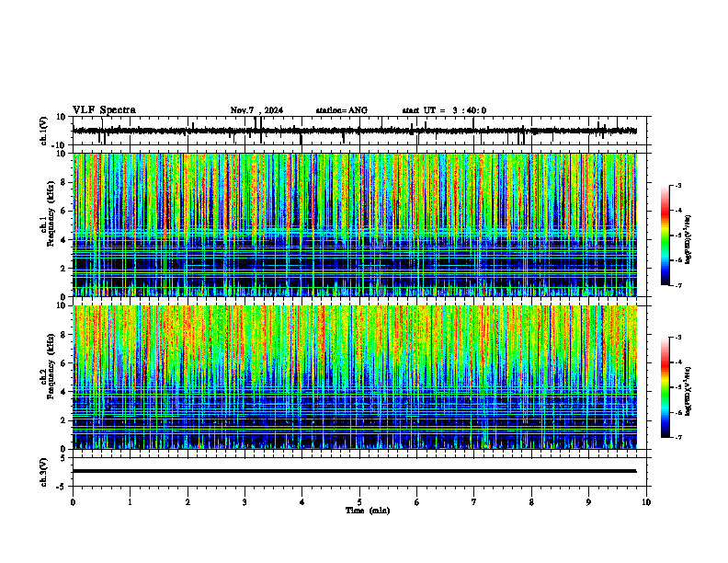Click the "ch.1(V)" waveform axis label
The width and height of the screenshot is (728, 563).
point(43,131)
